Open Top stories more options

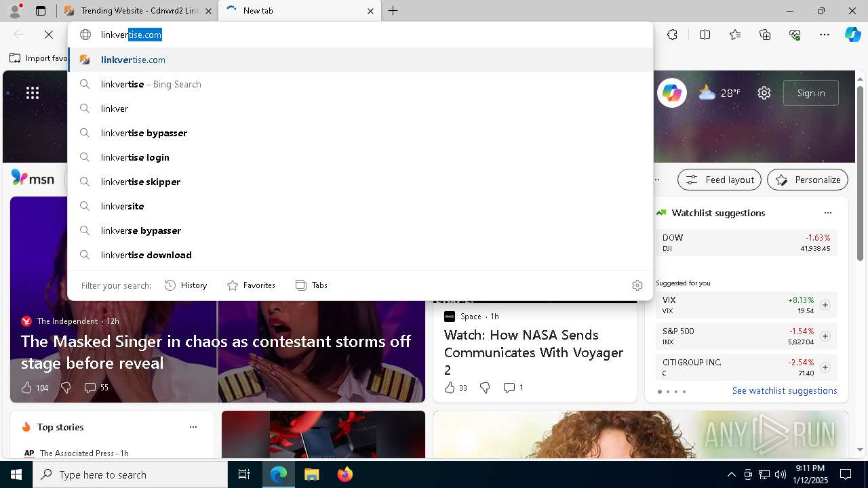tap(193, 427)
